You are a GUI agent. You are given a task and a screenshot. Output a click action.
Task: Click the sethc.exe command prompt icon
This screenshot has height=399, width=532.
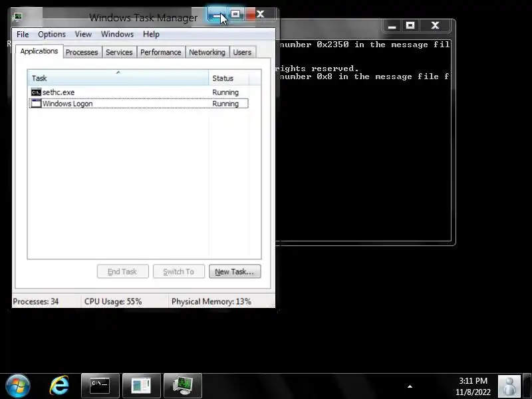coord(36,92)
